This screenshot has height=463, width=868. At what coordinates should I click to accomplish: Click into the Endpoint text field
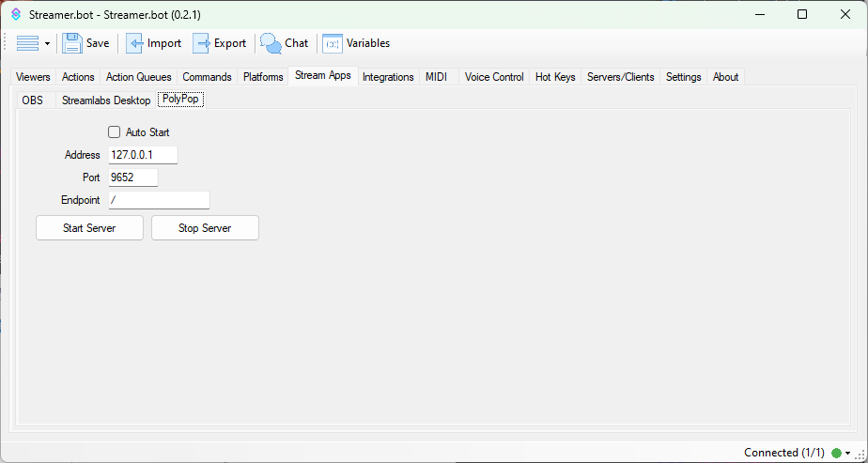(158, 200)
